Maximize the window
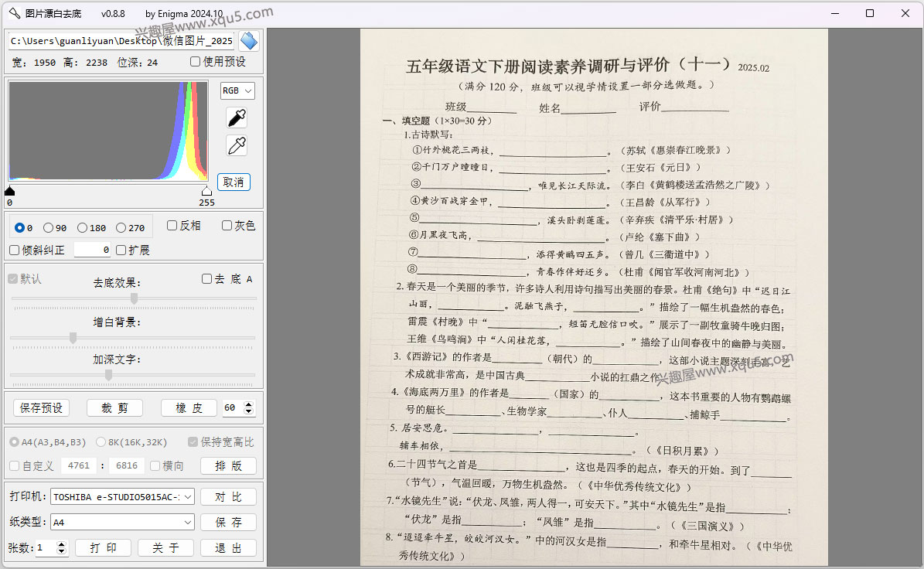The height and width of the screenshot is (569, 924). (x=870, y=13)
